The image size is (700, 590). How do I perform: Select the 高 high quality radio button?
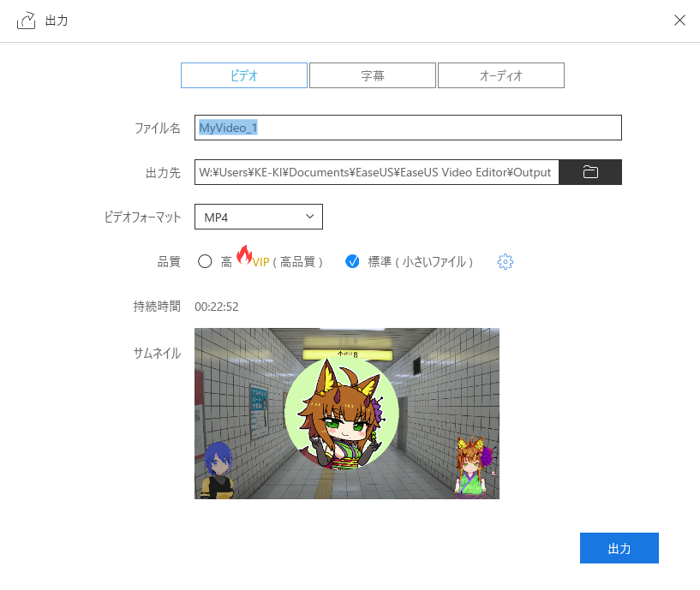pyautogui.click(x=205, y=262)
